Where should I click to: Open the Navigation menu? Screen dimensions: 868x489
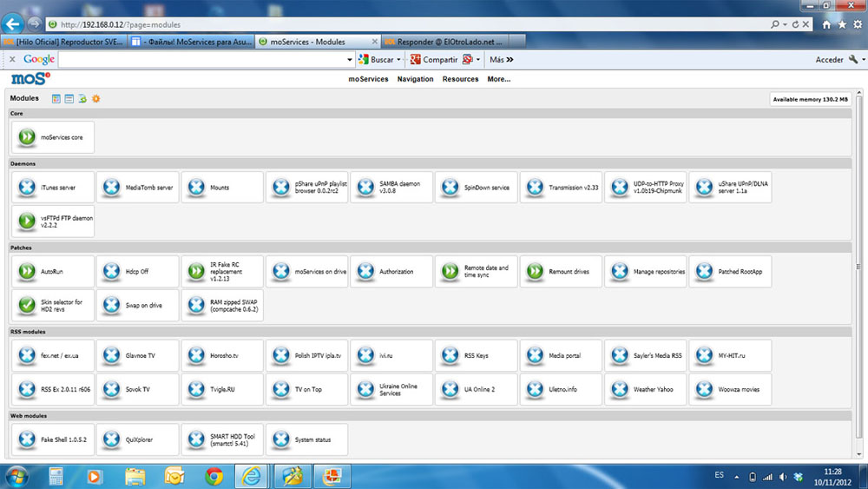click(415, 79)
